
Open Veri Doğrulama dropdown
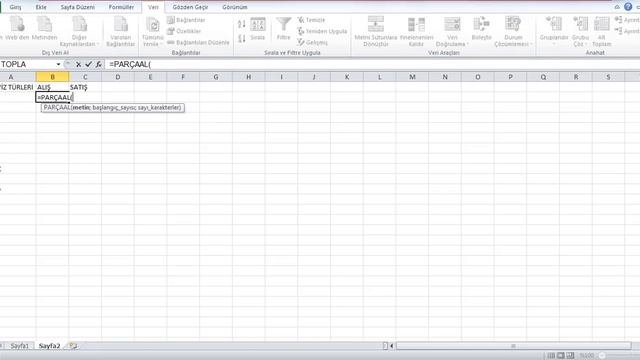pyautogui.click(x=452, y=31)
